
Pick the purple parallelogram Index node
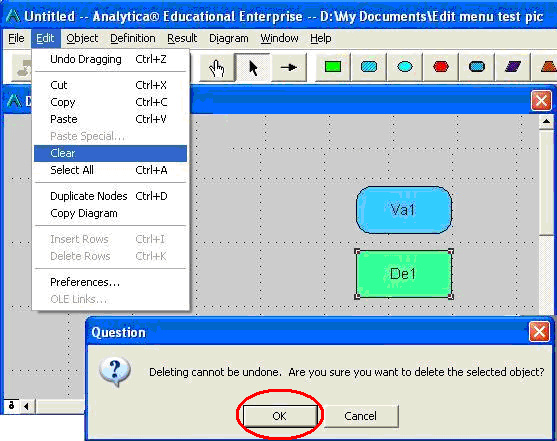pos(513,67)
